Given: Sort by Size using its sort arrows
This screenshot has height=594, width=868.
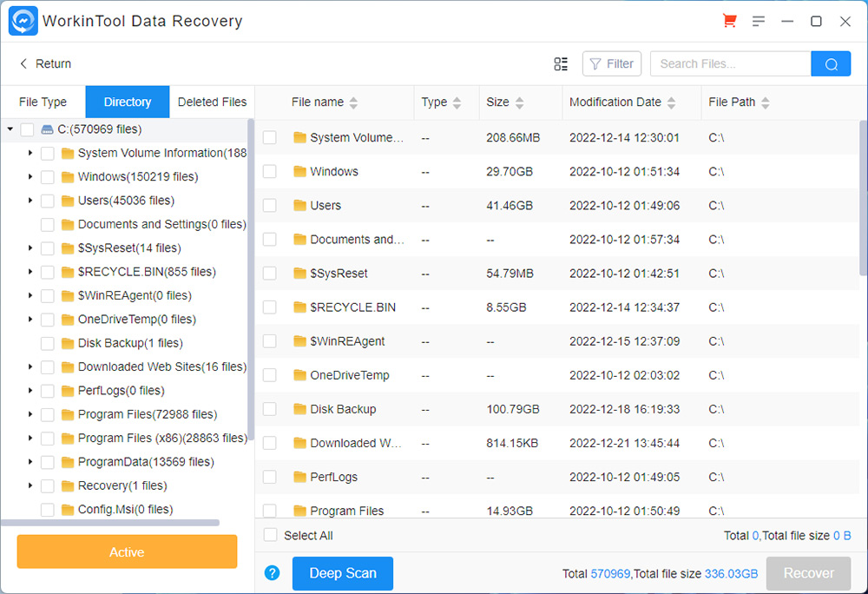Looking at the screenshot, I should [x=519, y=102].
